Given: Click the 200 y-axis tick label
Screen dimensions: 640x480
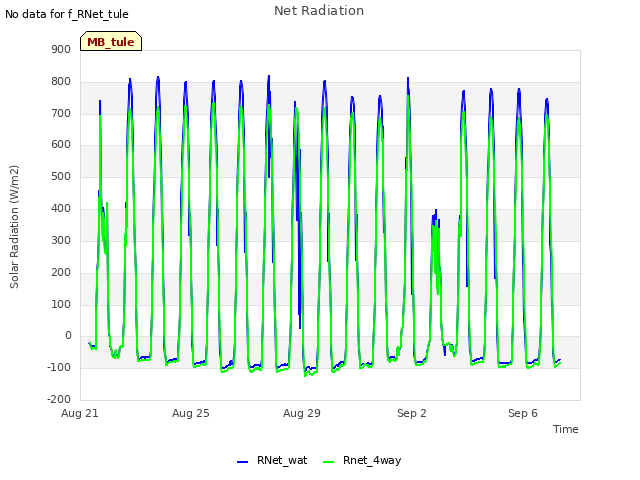Looking at the screenshot, I should pos(61,272).
